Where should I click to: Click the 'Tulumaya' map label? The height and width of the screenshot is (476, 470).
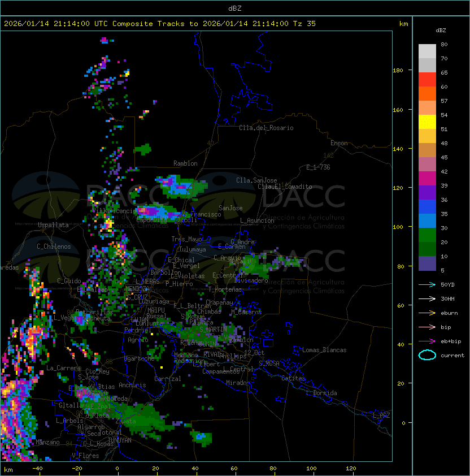click(193, 249)
